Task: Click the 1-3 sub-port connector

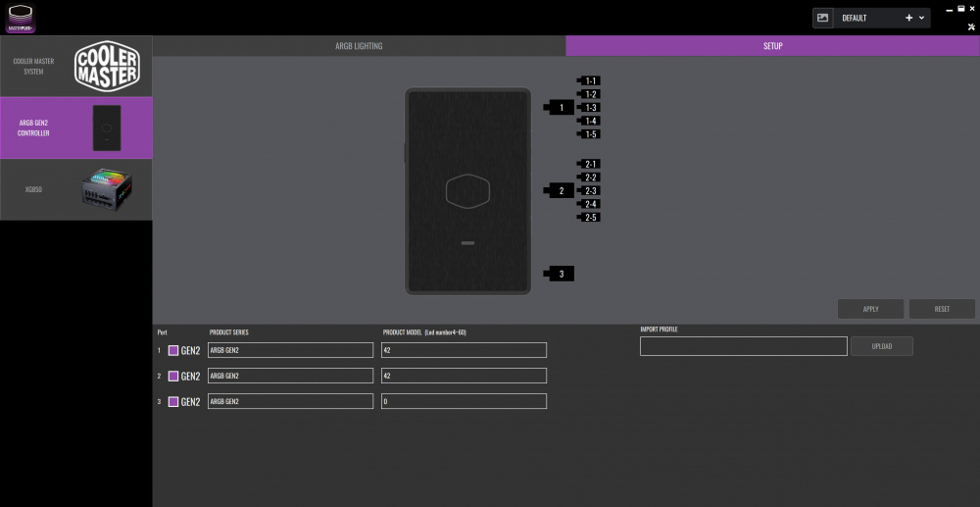Action: tap(589, 108)
